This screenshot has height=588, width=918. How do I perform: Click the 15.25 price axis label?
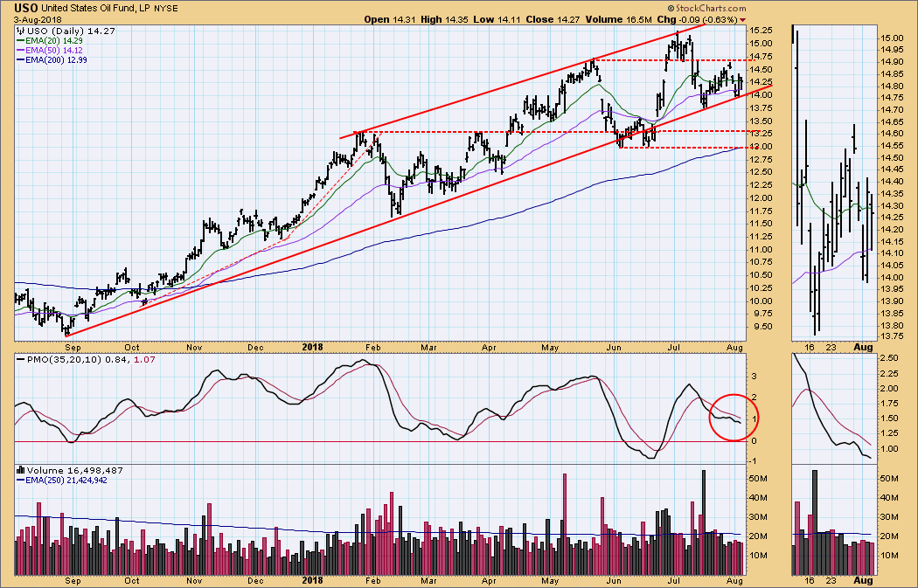[761, 31]
